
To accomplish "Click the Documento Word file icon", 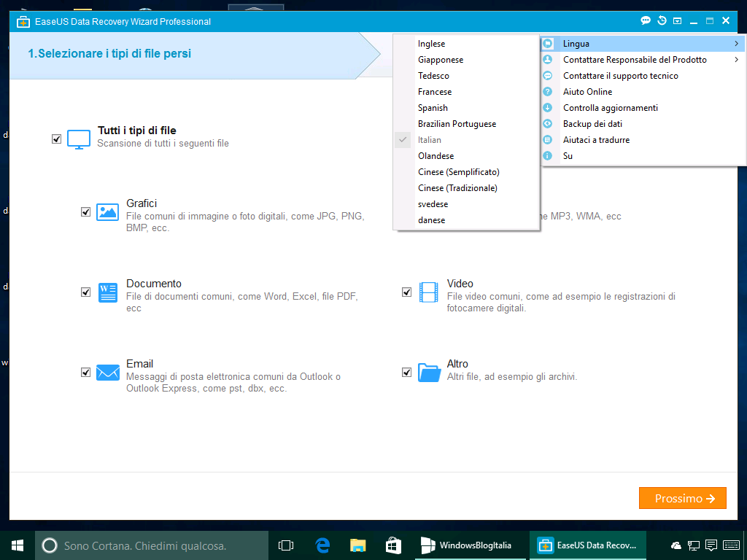I will (108, 292).
